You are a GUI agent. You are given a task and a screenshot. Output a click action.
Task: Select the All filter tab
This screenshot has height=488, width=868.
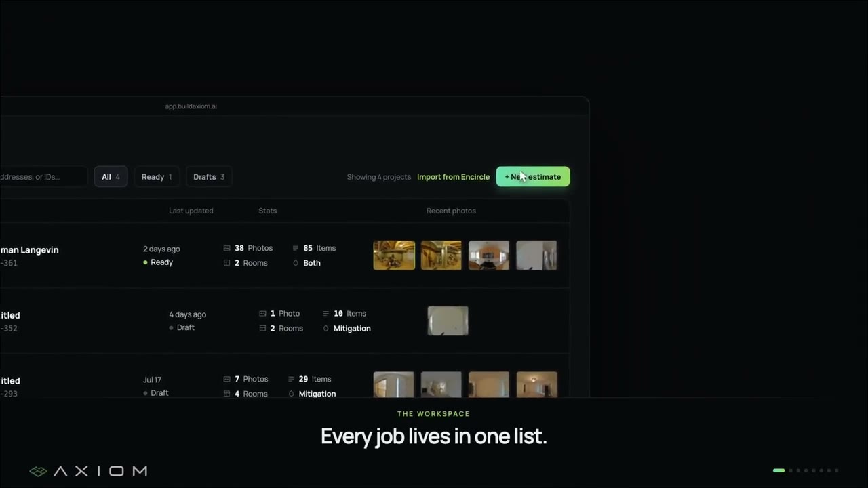[111, 177]
